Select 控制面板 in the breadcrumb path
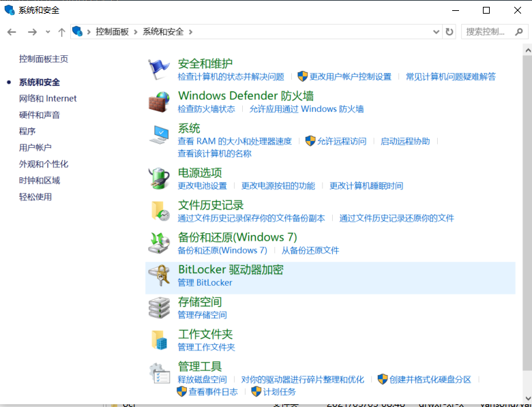The height and width of the screenshot is (407, 532). point(113,32)
